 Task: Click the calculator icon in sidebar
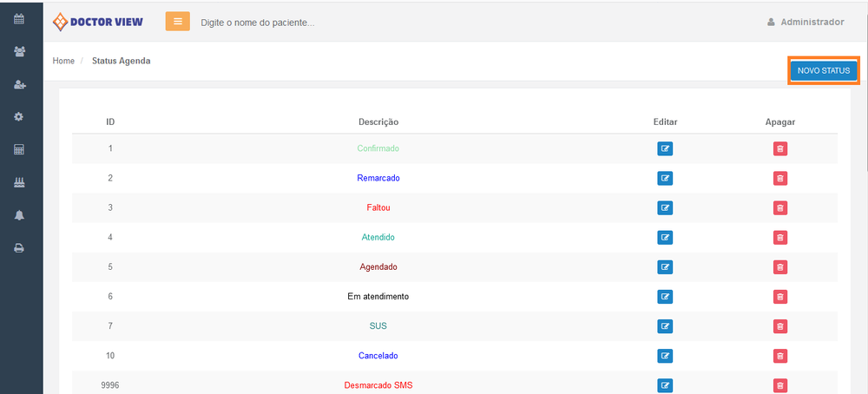tap(19, 149)
